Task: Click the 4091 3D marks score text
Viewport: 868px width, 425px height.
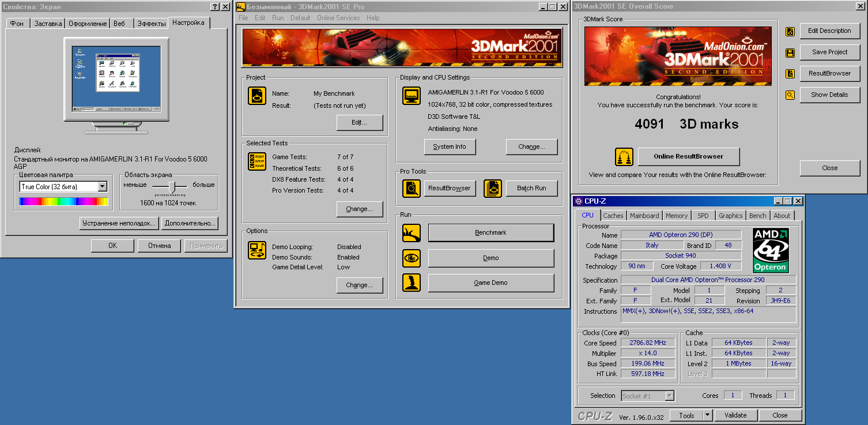Action: click(x=686, y=124)
